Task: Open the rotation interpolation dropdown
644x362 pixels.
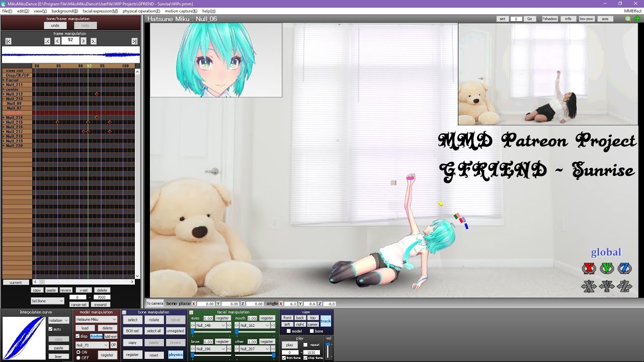Action: point(59,320)
